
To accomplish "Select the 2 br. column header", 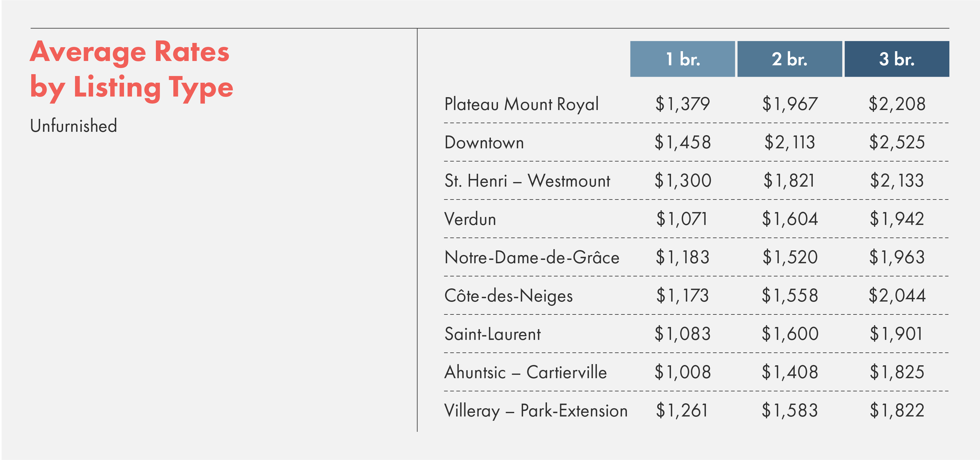I will click(790, 59).
